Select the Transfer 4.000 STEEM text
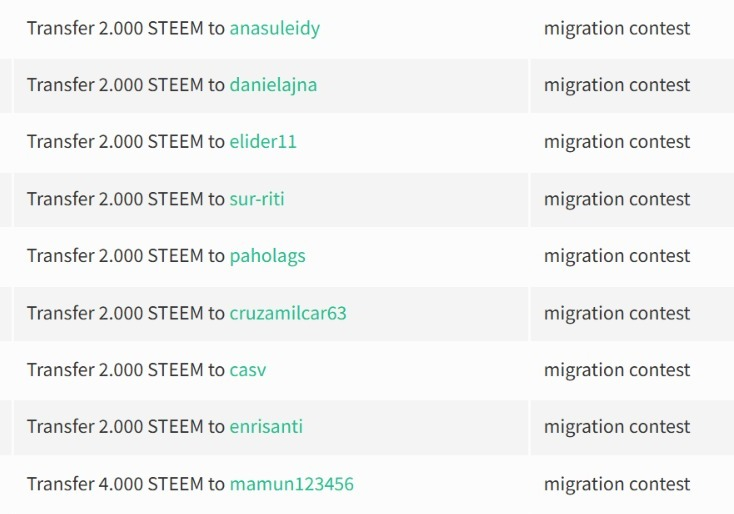The height and width of the screenshot is (514, 734). [115, 484]
